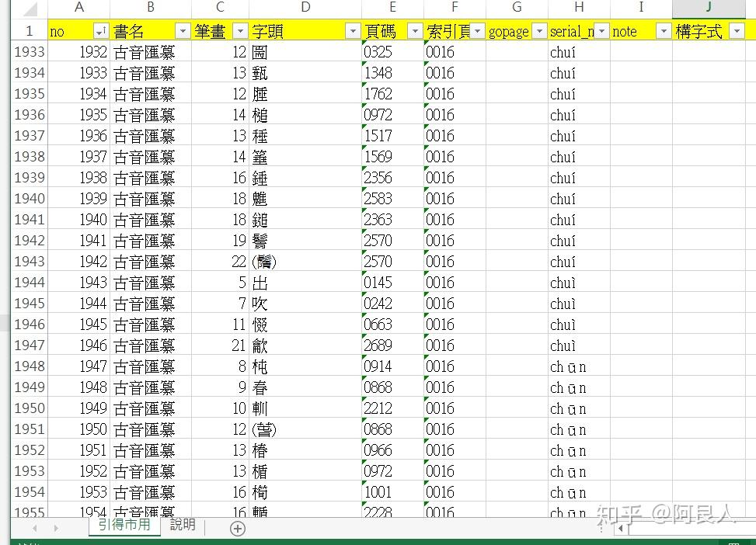Switch to the 說明 sheet tab
The height and width of the screenshot is (545, 756).
183,525
